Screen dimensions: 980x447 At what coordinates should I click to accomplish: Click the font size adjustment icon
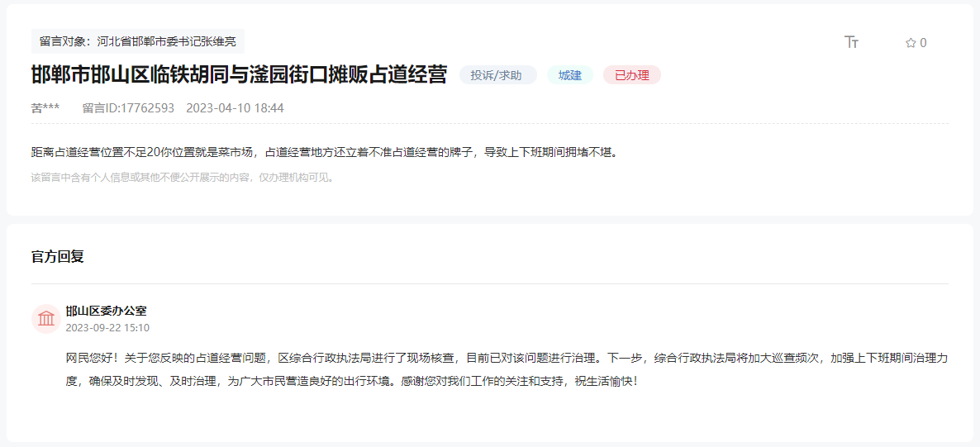coord(851,42)
